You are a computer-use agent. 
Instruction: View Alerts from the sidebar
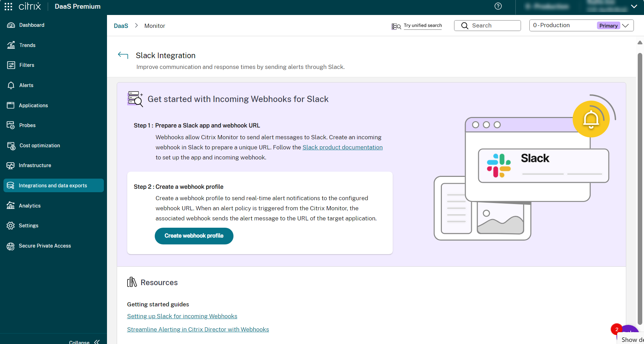point(25,85)
